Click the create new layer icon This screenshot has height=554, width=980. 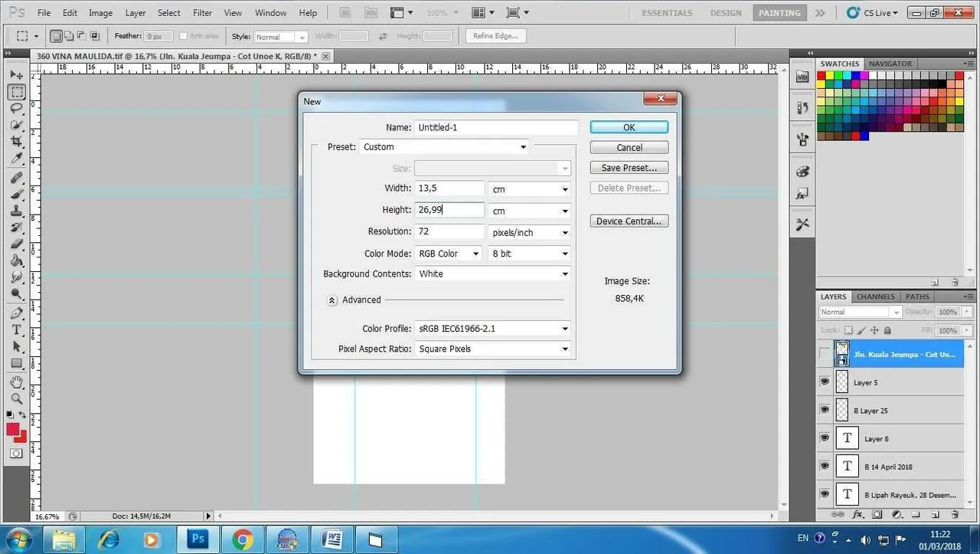tap(936, 515)
